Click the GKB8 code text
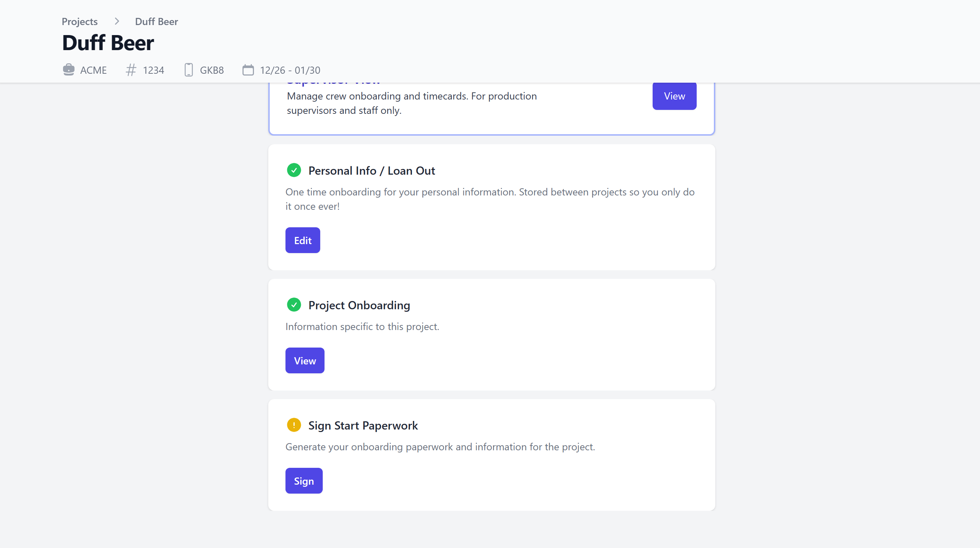The width and height of the screenshot is (980, 548). (x=212, y=70)
